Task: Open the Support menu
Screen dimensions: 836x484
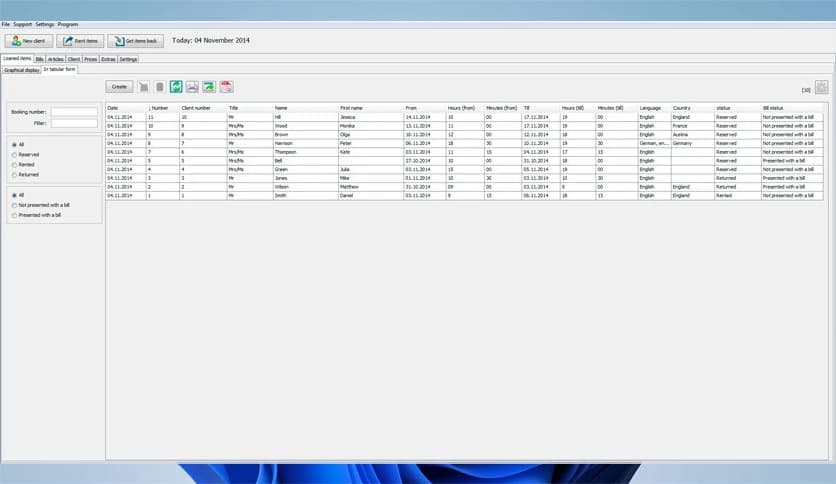Action: pyautogui.click(x=22, y=25)
